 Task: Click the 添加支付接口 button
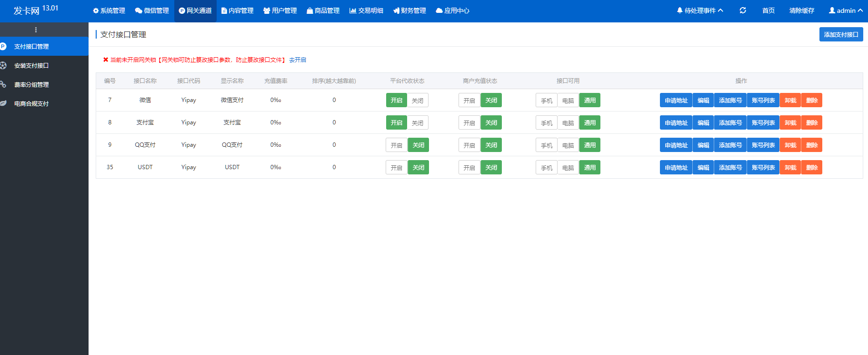pyautogui.click(x=841, y=35)
